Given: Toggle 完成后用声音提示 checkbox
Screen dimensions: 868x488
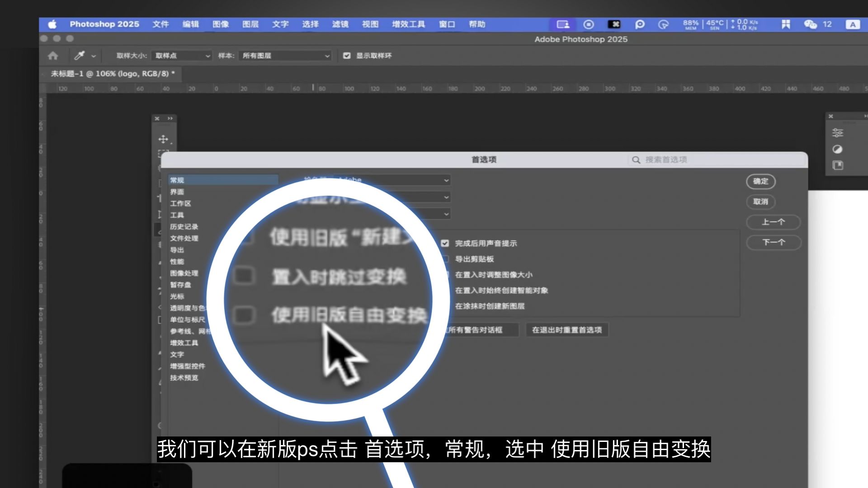Looking at the screenshot, I should 445,244.
